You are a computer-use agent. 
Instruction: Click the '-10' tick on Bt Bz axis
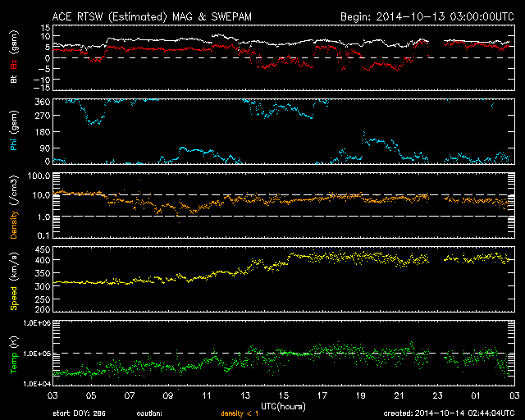[x=42, y=80]
